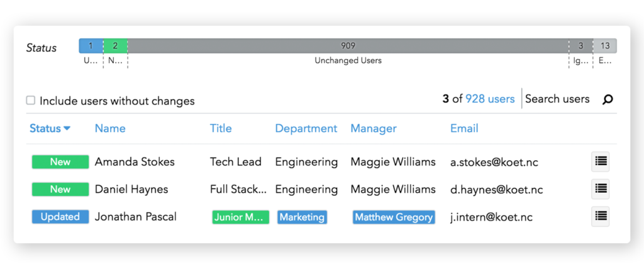Click highlighted Matthew Gregory manager tag
Screen dimensions: 644x269
(x=394, y=217)
